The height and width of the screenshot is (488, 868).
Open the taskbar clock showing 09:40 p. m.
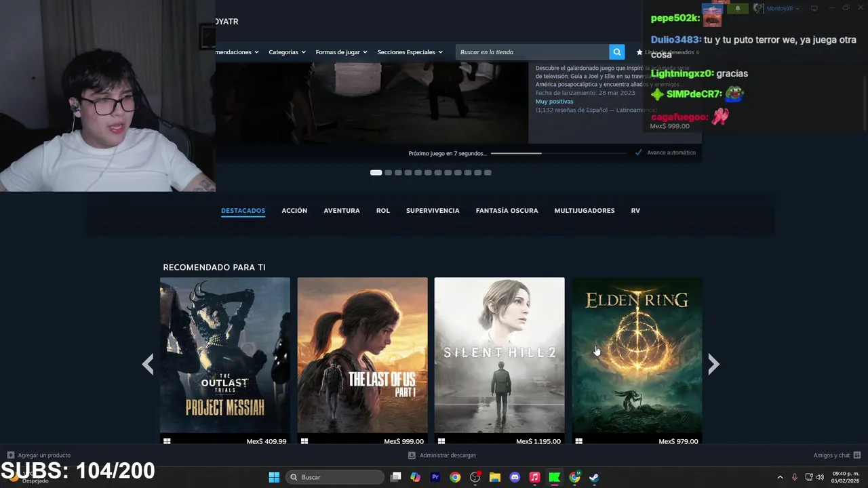pos(846,477)
